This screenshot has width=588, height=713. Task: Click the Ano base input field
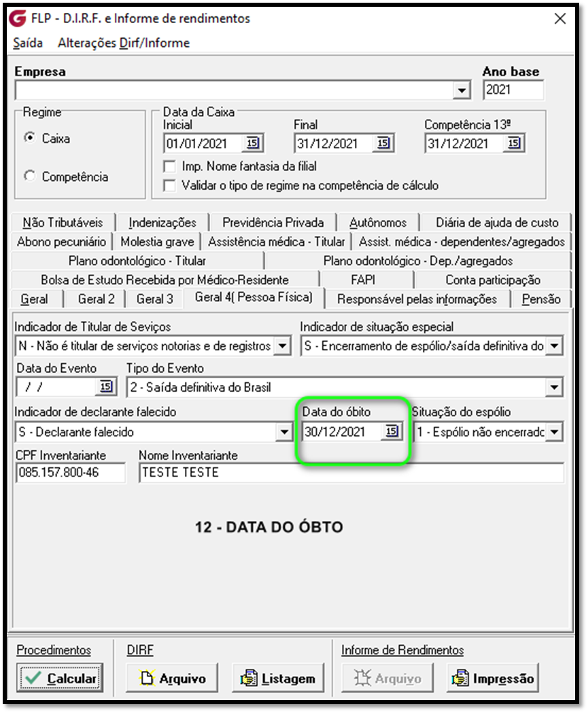coord(513,90)
